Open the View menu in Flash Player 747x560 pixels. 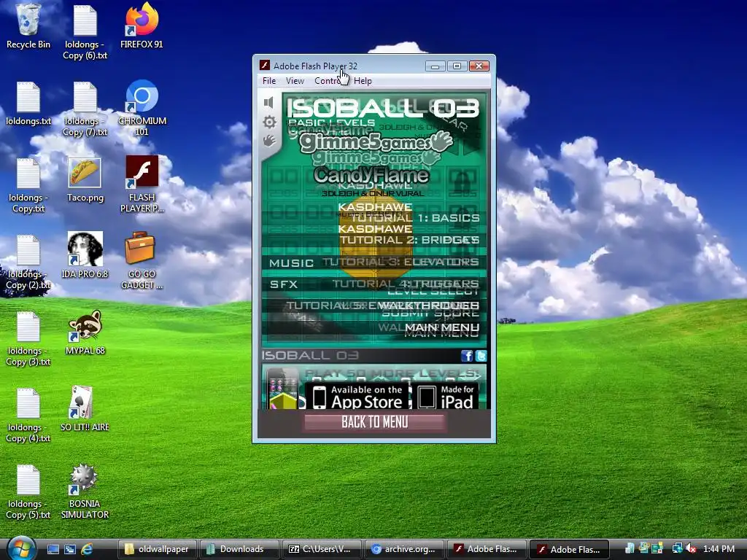coord(295,81)
